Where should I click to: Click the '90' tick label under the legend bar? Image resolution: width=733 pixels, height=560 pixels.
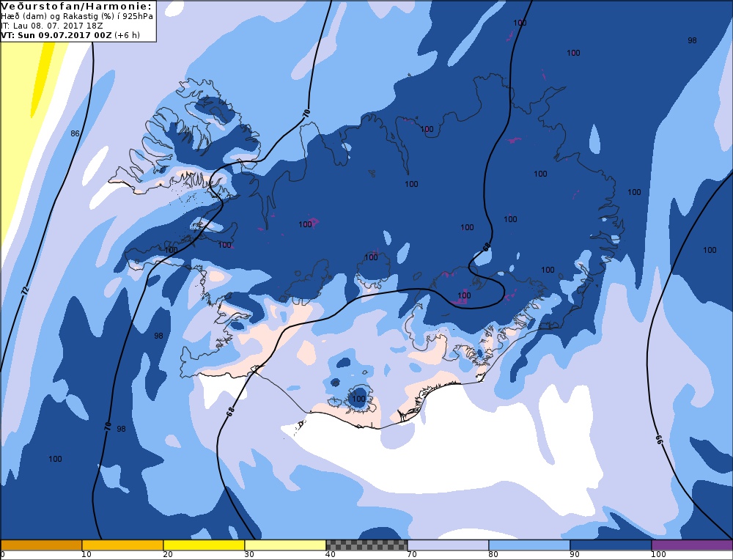click(575, 555)
